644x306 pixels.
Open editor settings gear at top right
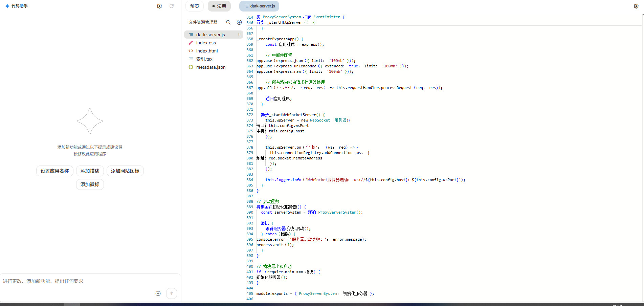(636, 6)
